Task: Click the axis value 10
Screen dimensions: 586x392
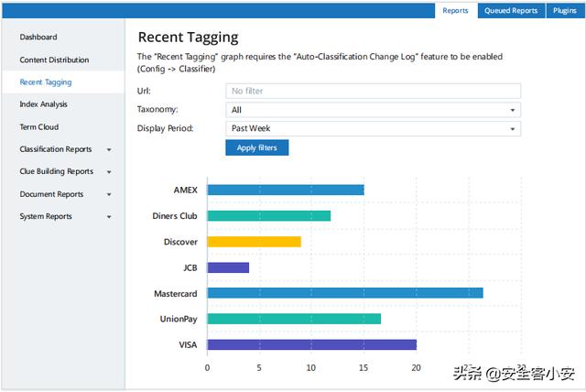Action: pyautogui.click(x=311, y=367)
